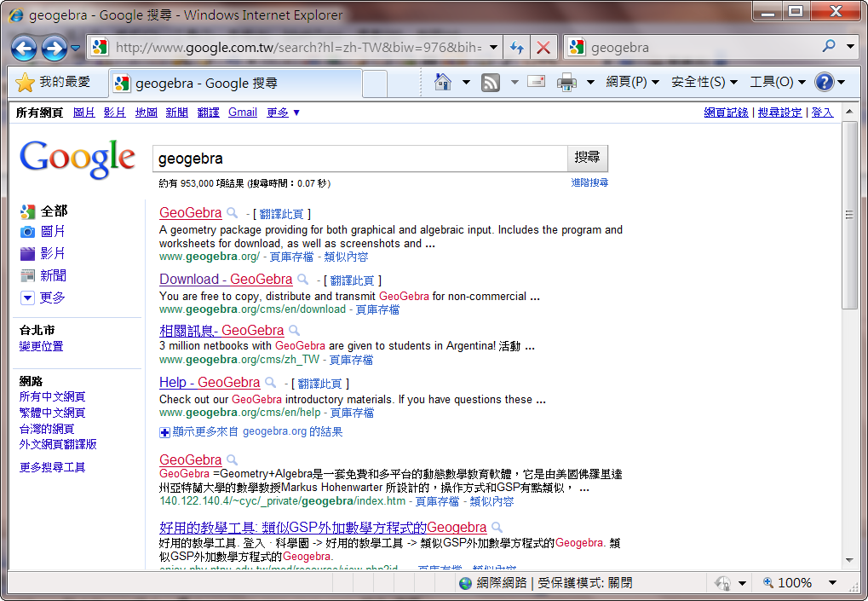Click the Google search field containing geogebra

(x=359, y=159)
